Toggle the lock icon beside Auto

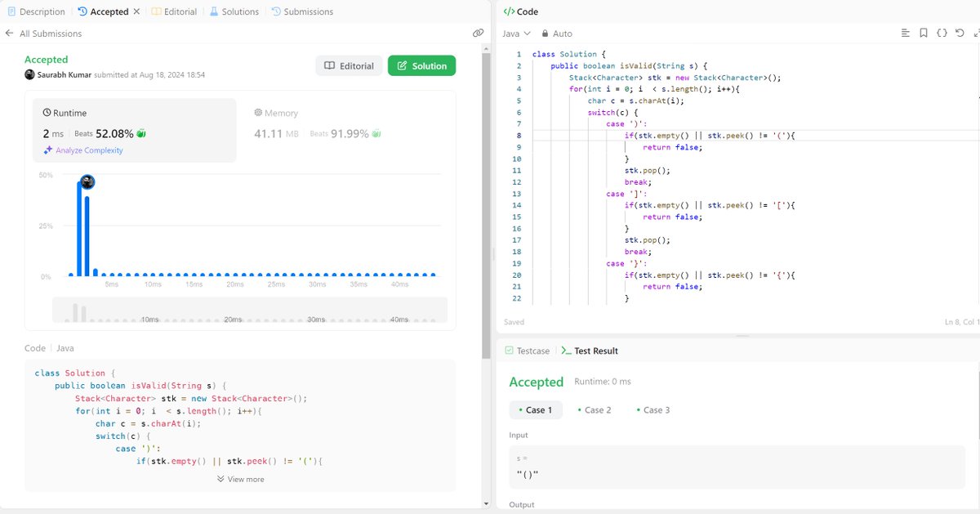544,34
